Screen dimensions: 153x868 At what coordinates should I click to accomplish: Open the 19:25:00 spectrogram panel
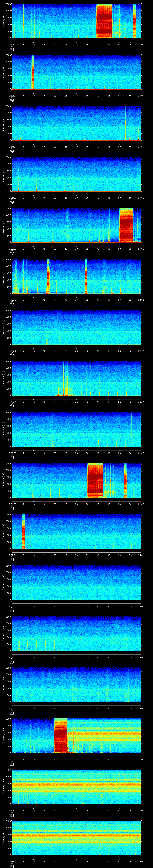[x=76, y=174]
